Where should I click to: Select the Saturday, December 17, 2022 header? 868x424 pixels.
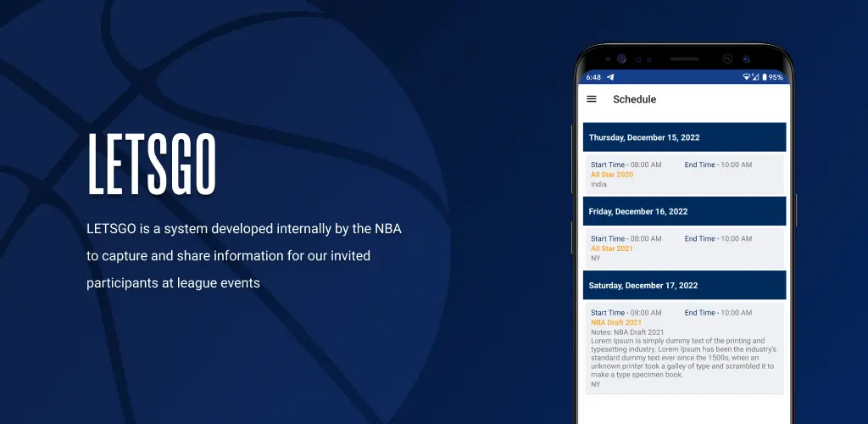(x=684, y=286)
